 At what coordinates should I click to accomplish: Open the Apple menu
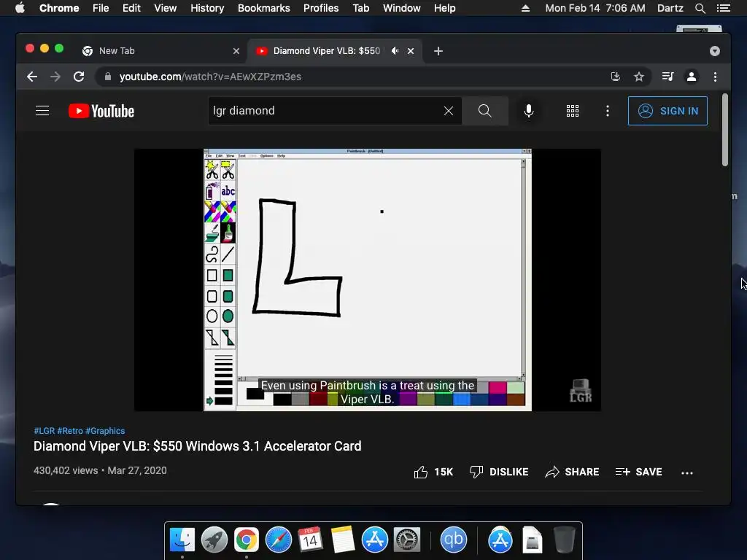(20, 8)
